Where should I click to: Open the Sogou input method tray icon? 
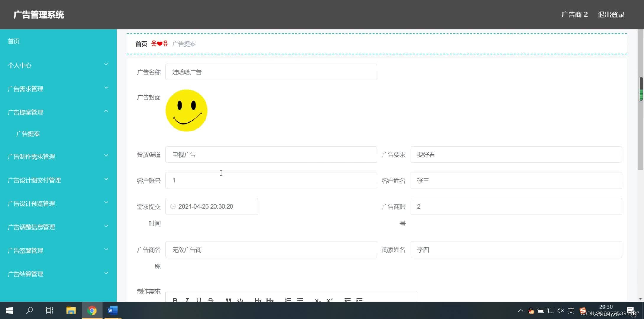point(583,310)
